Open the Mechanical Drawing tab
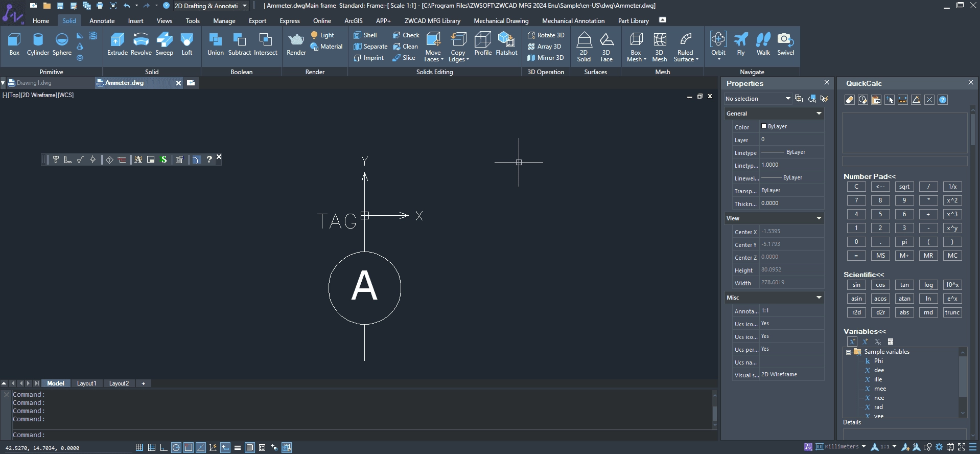980x454 pixels. [501, 21]
